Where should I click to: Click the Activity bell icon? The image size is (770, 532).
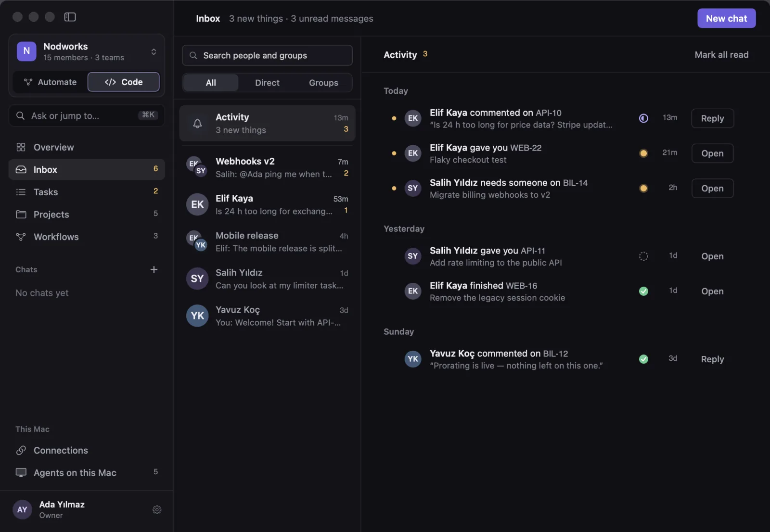pos(197,124)
